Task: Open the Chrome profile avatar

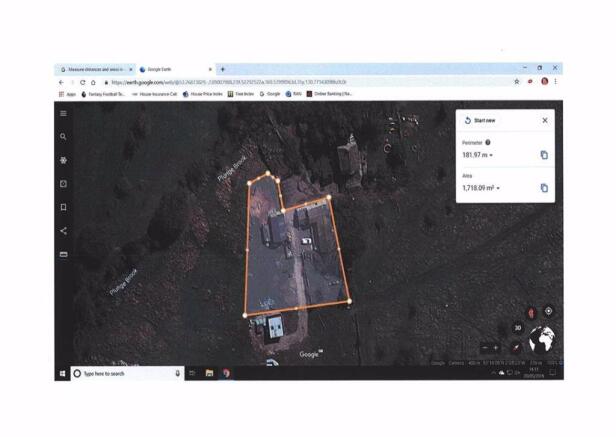Action: [544, 81]
